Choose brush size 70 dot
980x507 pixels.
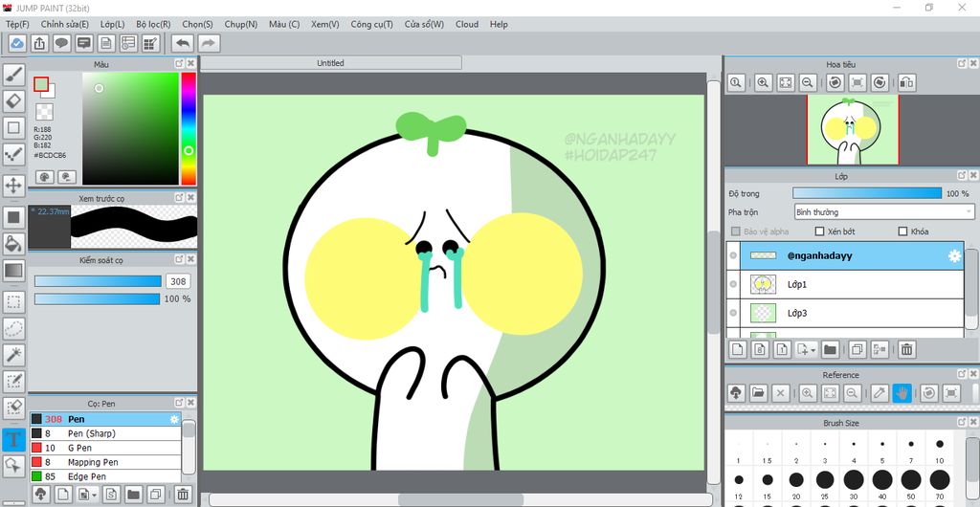pyautogui.click(x=940, y=479)
